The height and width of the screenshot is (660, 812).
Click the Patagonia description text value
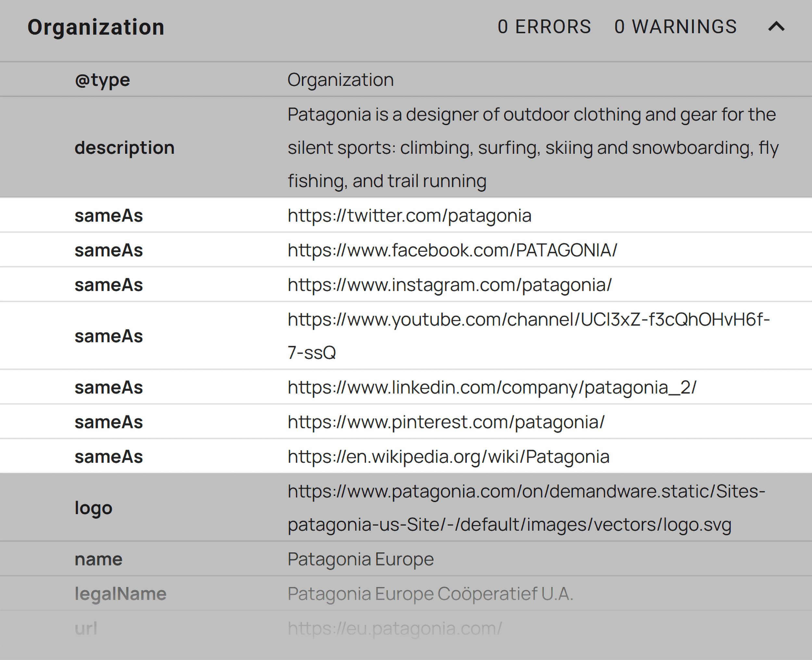tap(533, 148)
